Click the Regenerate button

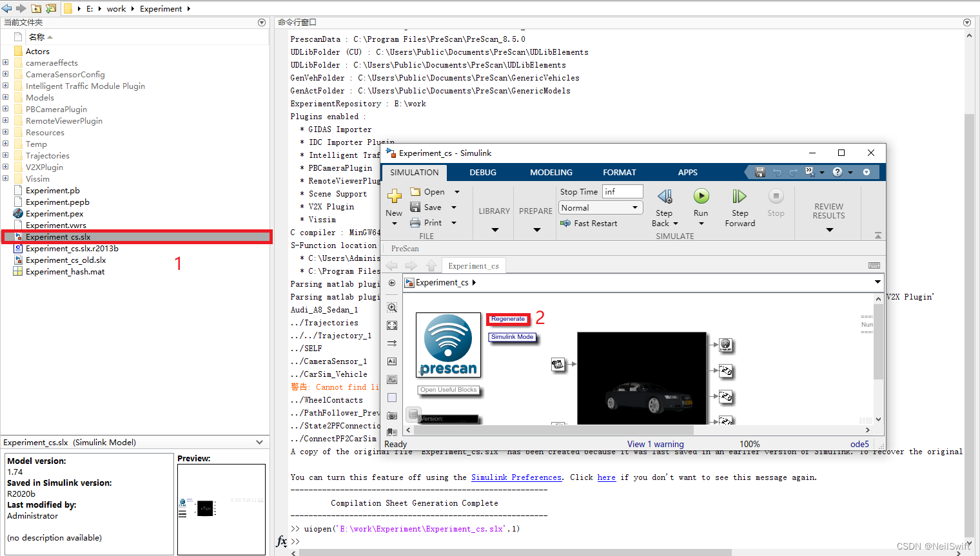coord(508,319)
